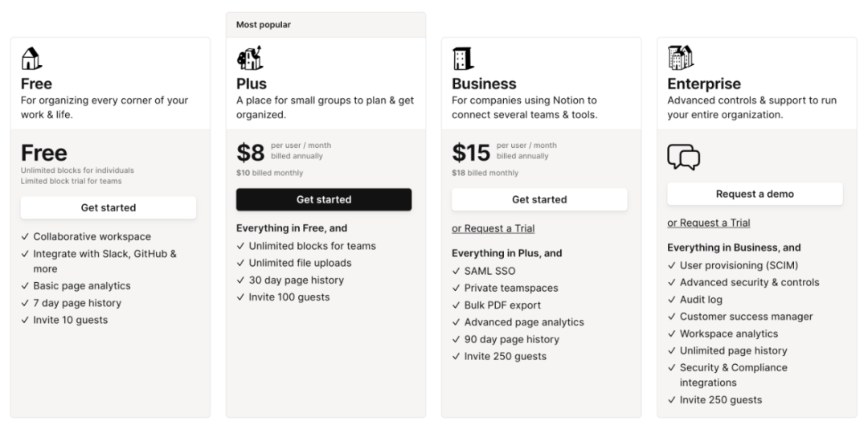Click the Business plan building icon
This screenshot has width=868, height=434.
(463, 59)
